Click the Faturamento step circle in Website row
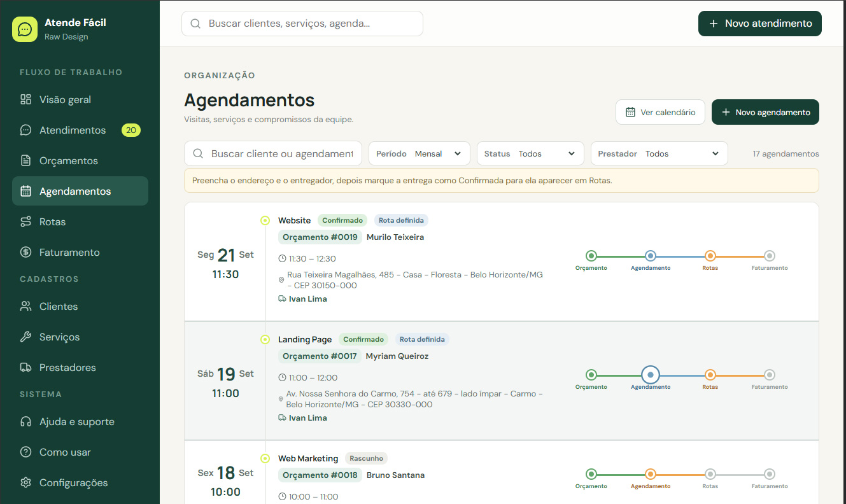The height and width of the screenshot is (504, 846). pos(770,256)
